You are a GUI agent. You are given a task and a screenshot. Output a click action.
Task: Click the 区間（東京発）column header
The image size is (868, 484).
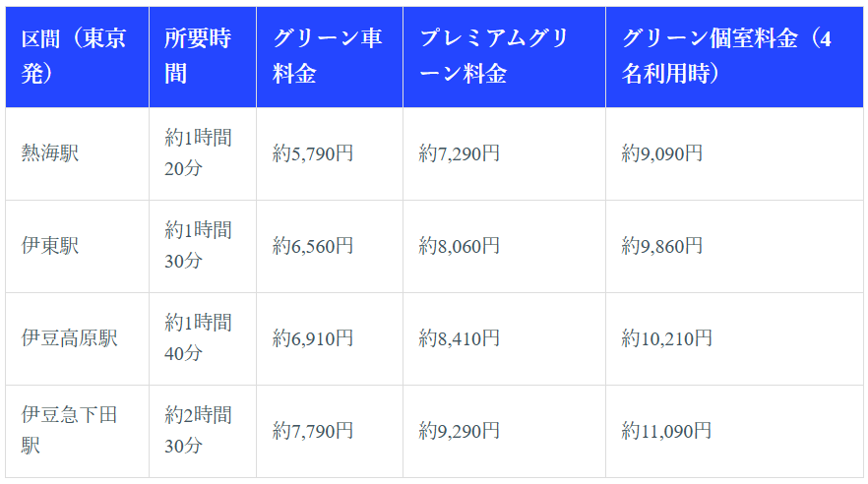[x=76, y=56]
